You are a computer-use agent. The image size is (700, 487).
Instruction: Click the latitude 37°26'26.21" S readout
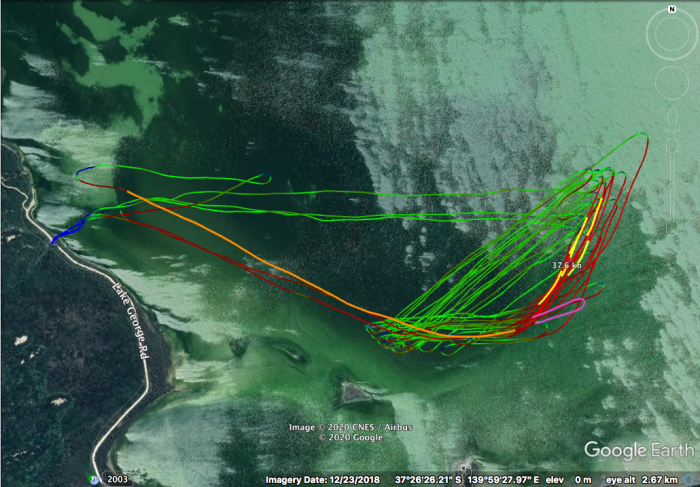pyautogui.click(x=428, y=480)
